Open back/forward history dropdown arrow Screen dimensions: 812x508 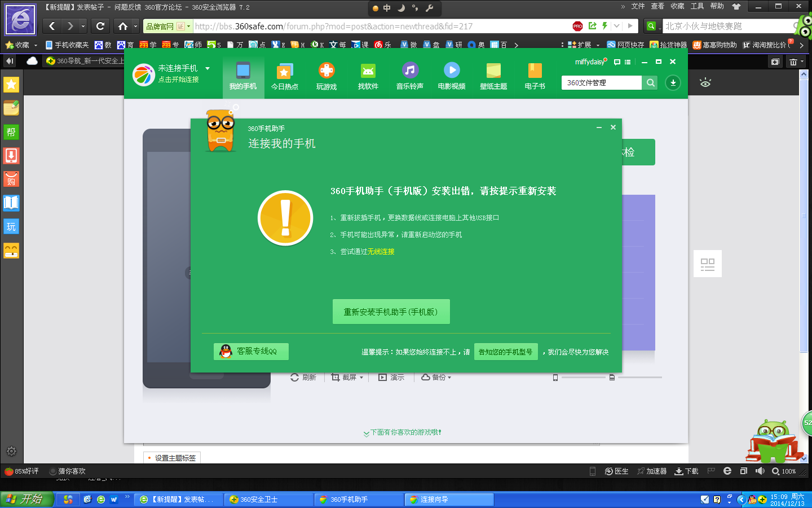click(x=83, y=26)
